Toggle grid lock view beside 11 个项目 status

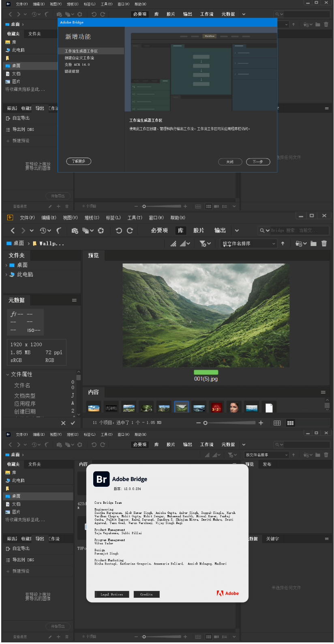click(277, 423)
